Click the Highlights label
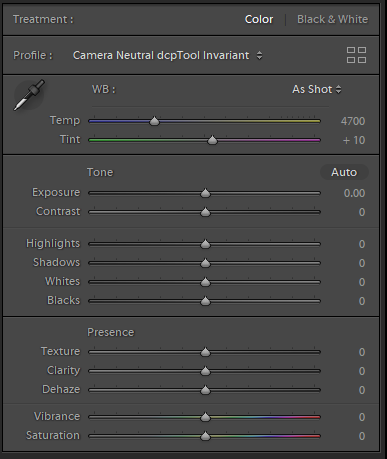Image resolution: width=387 pixels, height=459 pixels. (53, 243)
